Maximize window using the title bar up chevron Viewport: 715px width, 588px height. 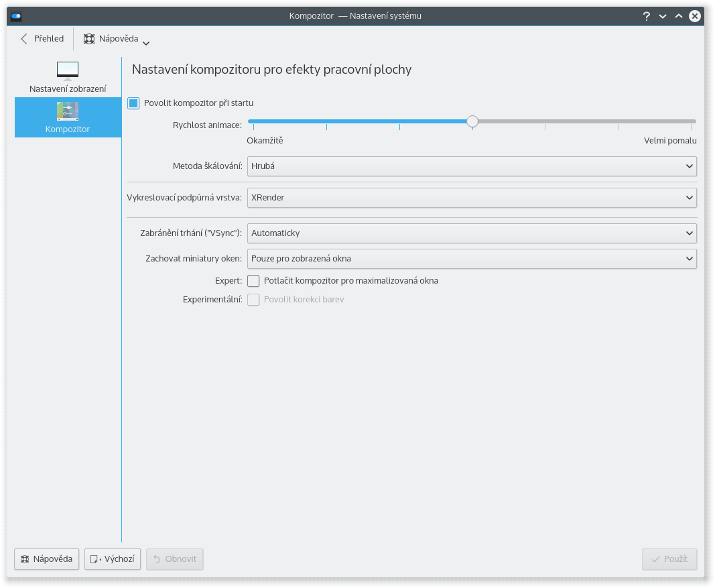pos(679,16)
